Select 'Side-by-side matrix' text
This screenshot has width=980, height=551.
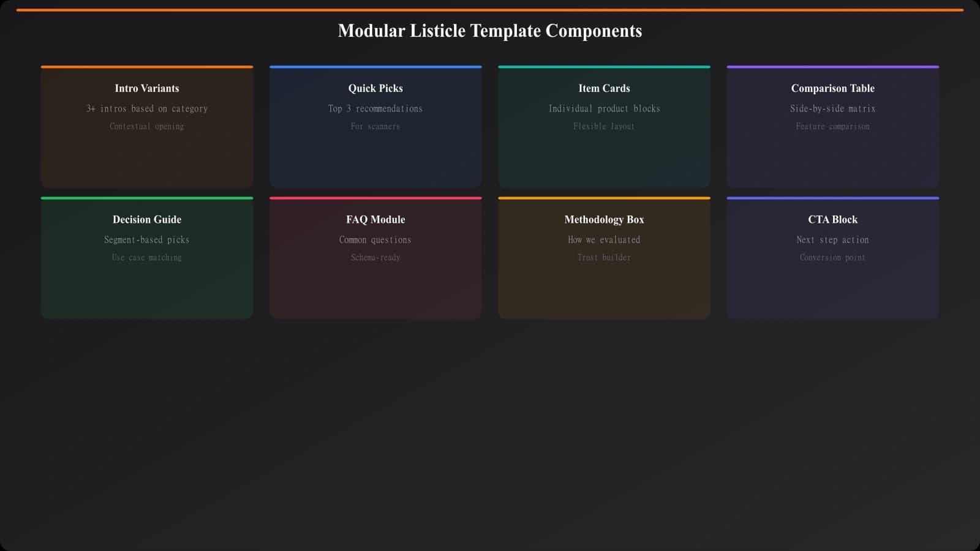[x=832, y=108]
